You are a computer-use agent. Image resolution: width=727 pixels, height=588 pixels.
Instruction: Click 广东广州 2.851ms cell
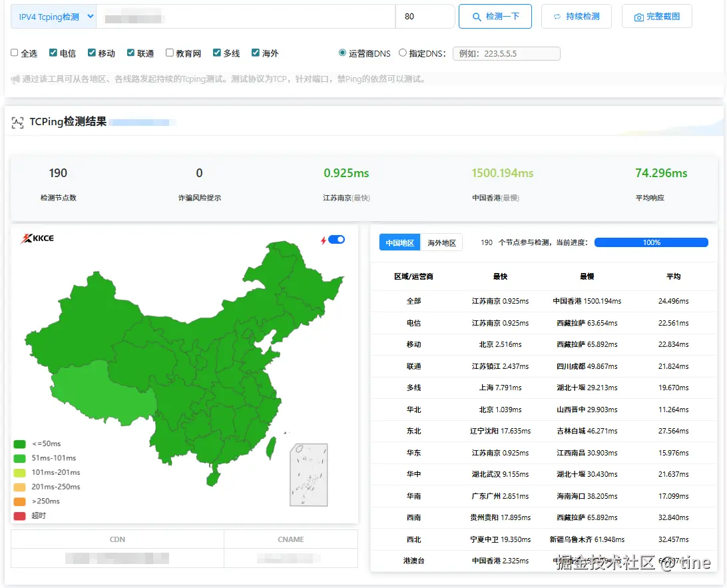(x=500, y=496)
